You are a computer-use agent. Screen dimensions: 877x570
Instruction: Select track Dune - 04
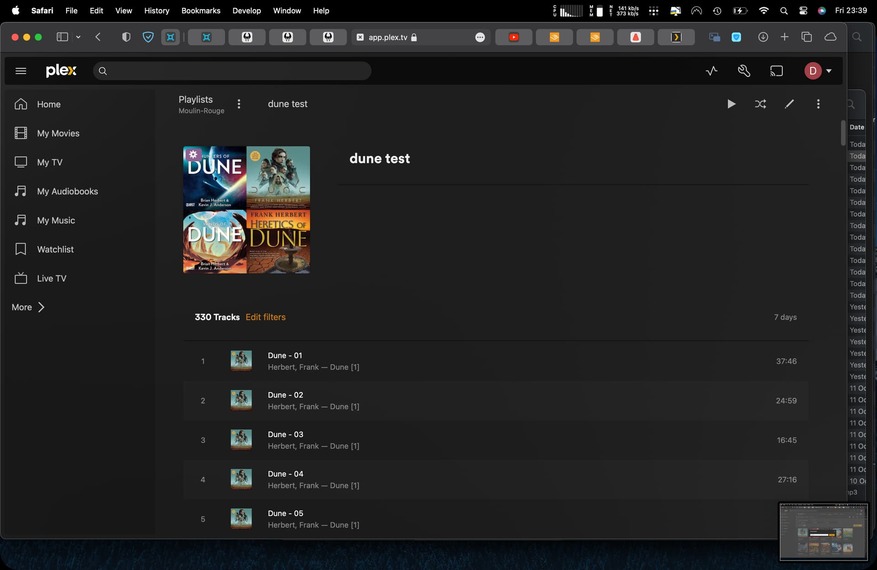(x=496, y=479)
